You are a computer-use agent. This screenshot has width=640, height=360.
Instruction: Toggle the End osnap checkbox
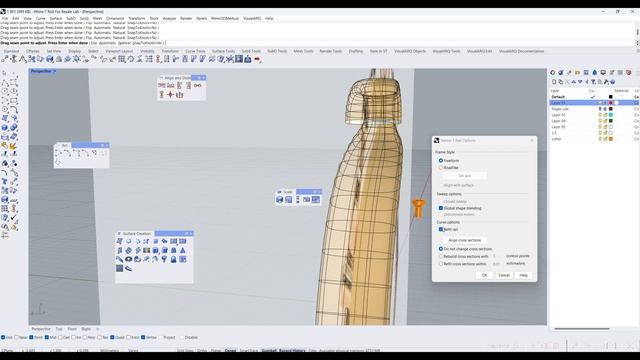[3, 338]
